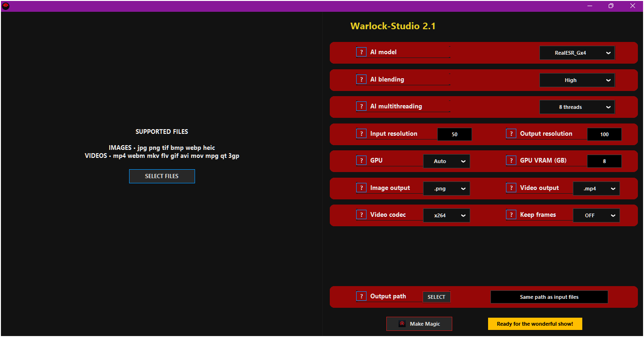The image size is (644, 337).
Task: Open the x264 video codec dropdown
Action: [x=447, y=215]
